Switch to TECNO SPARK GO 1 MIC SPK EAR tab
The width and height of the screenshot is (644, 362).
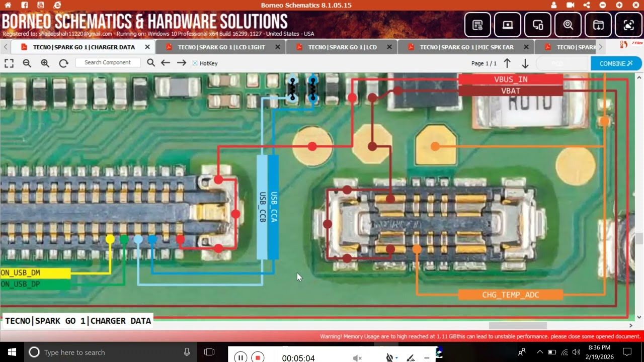click(466, 47)
